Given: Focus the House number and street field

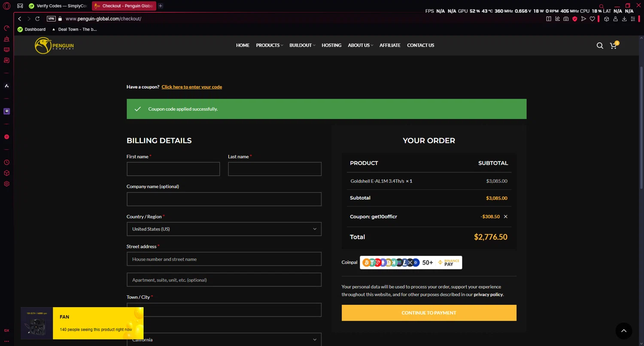Looking at the screenshot, I should click(x=224, y=259).
